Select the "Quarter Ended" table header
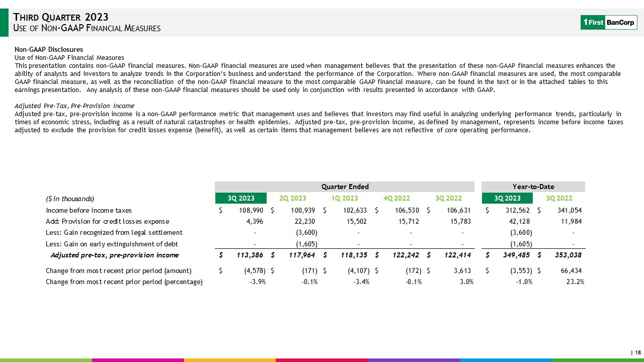This screenshot has width=644, height=362. coord(345,187)
